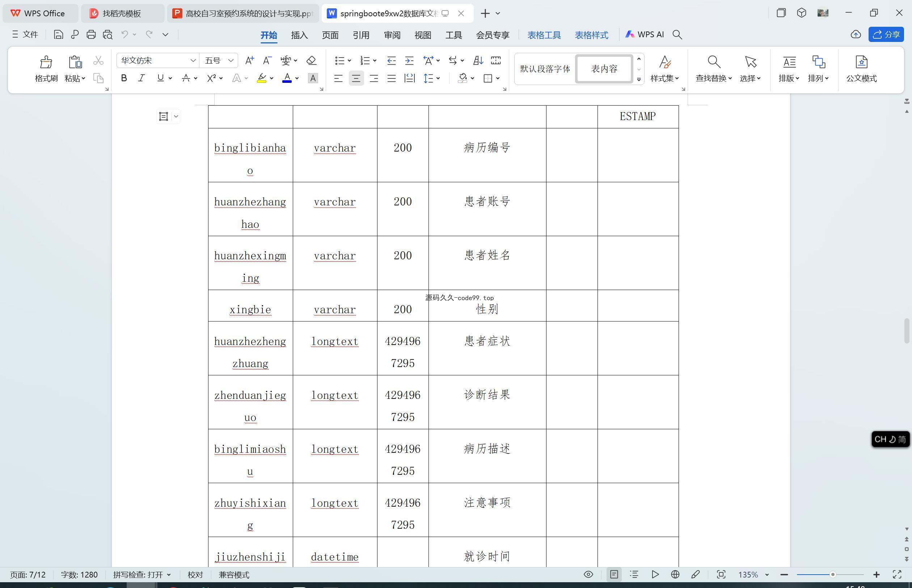Click the sort (A-Z) icon
Image resolution: width=912 pixels, height=588 pixels.
click(x=478, y=60)
